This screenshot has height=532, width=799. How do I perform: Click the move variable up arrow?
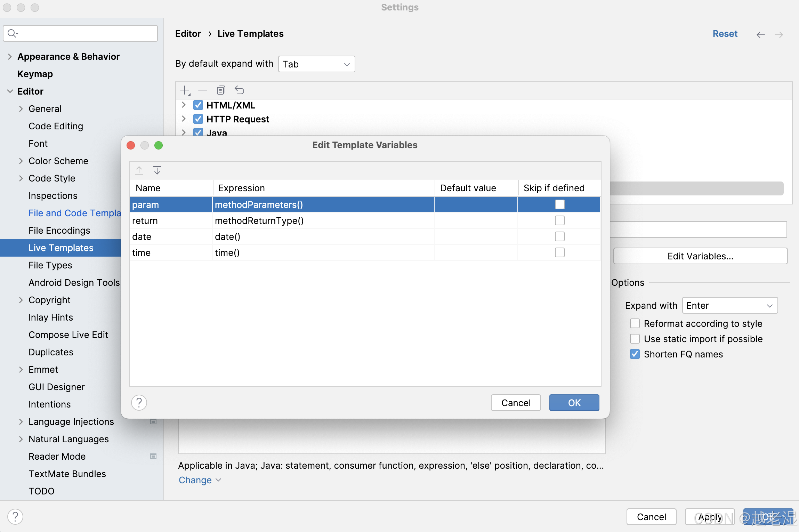click(139, 170)
